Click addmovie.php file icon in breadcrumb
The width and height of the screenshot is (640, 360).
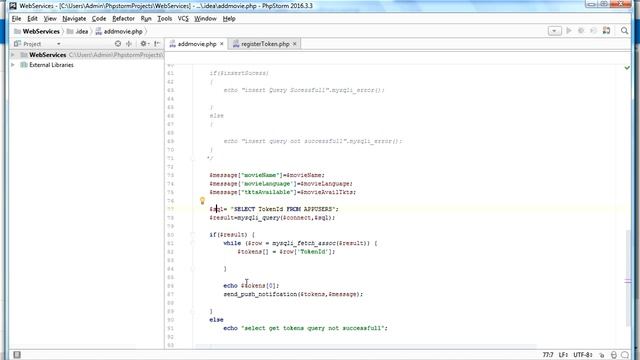(x=98, y=31)
